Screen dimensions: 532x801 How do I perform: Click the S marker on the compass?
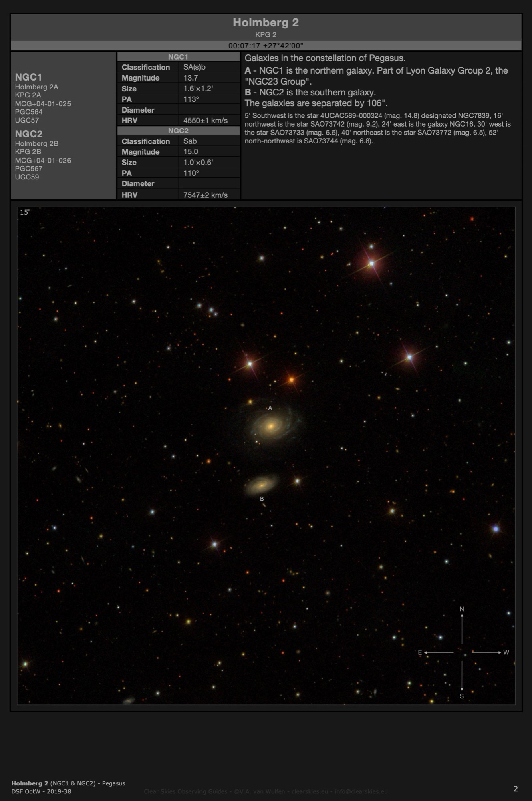tap(462, 696)
